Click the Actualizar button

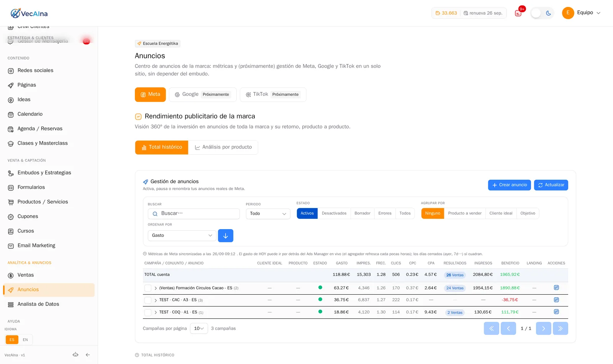click(x=551, y=185)
